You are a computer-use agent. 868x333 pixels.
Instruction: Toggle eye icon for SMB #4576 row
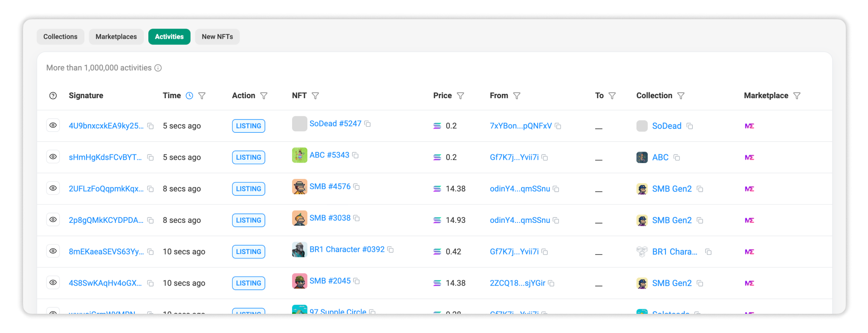pyautogui.click(x=53, y=188)
